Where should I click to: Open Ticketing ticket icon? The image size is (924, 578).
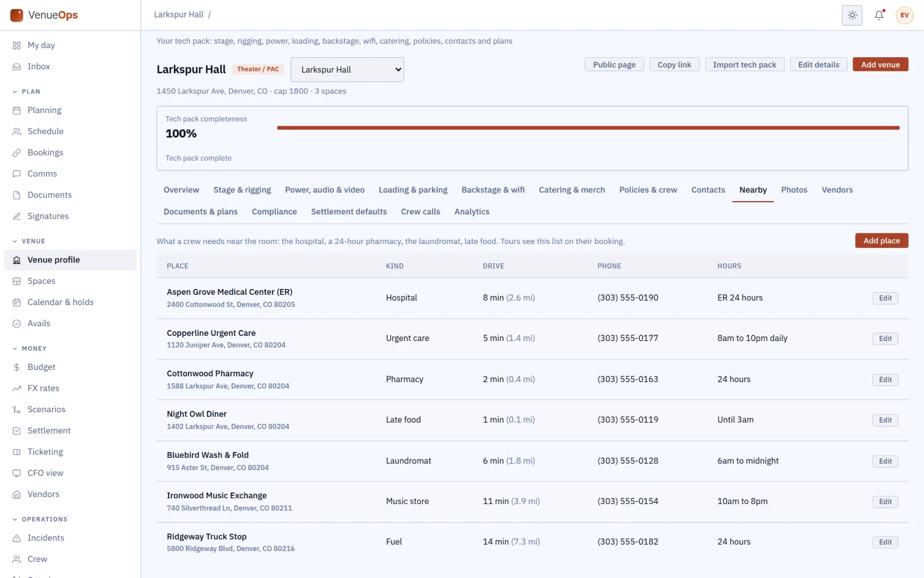[x=17, y=452]
